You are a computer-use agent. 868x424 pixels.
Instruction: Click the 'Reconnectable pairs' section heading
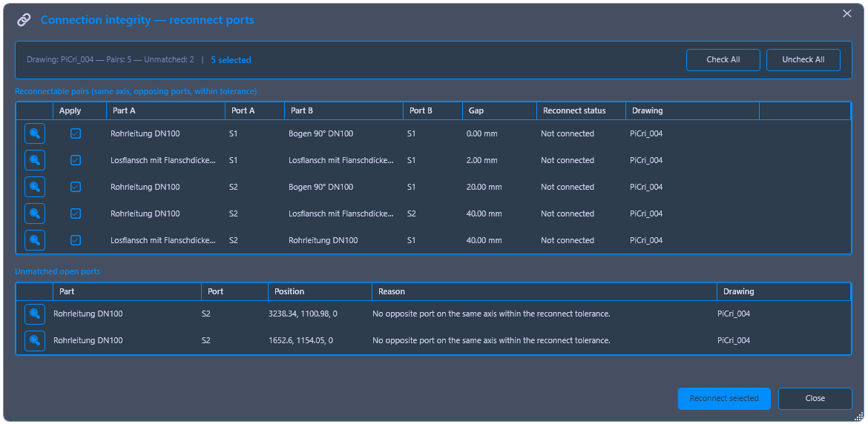click(x=136, y=90)
